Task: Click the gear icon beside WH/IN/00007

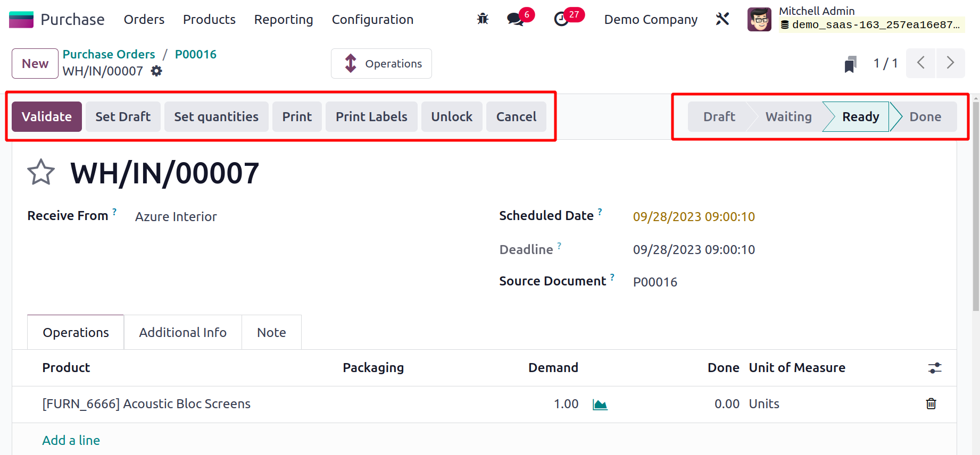Action: [x=156, y=71]
